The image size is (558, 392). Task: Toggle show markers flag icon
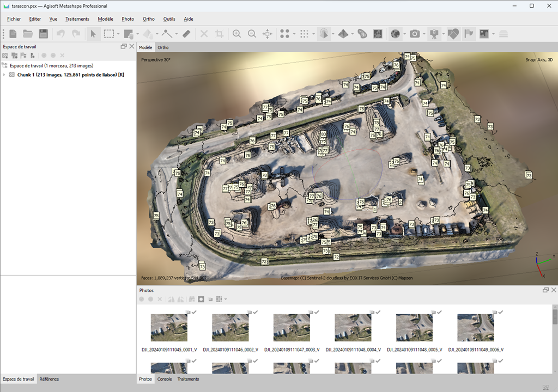pyautogui.click(x=468, y=34)
